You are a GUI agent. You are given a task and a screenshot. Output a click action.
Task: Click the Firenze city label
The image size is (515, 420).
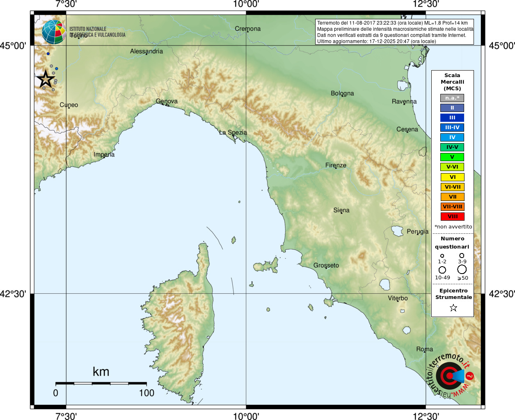click(x=336, y=165)
